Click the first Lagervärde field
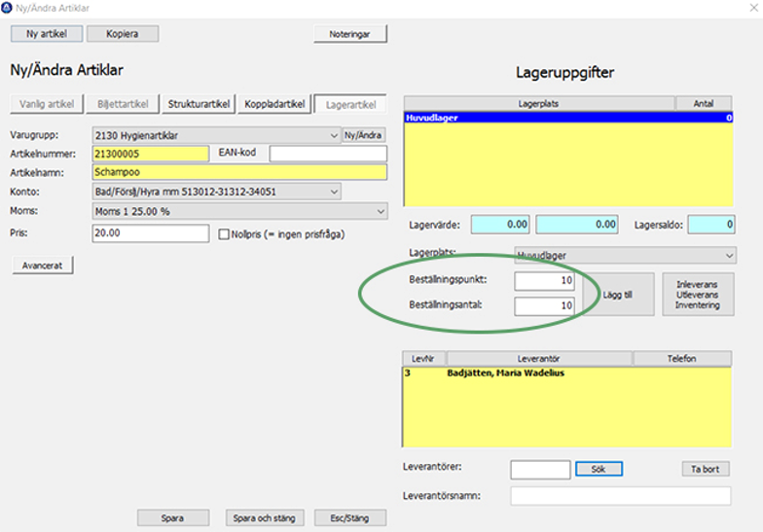The height and width of the screenshot is (532, 763). [500, 225]
